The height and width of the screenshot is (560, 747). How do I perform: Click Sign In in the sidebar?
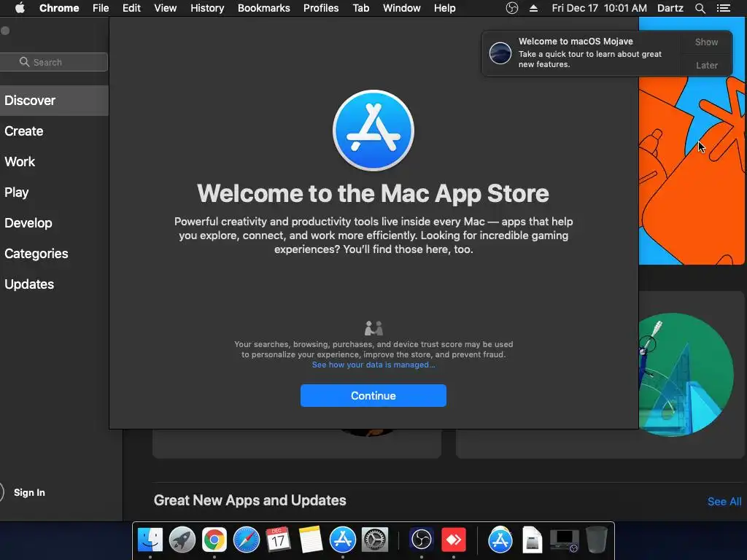29,492
